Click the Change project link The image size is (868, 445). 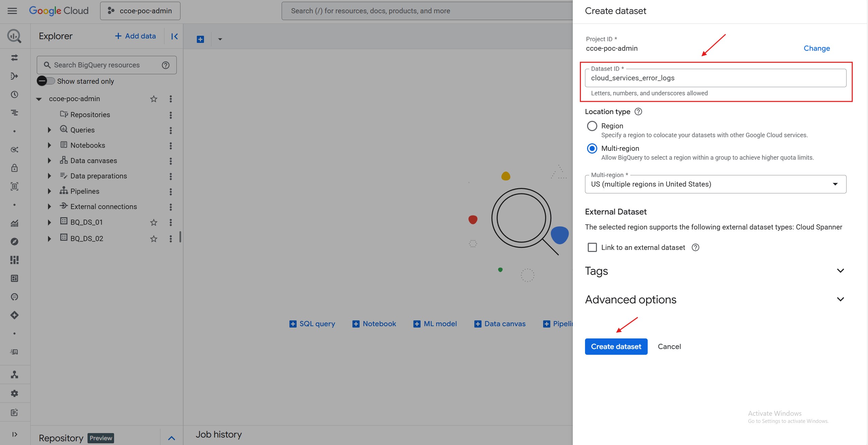(x=817, y=48)
